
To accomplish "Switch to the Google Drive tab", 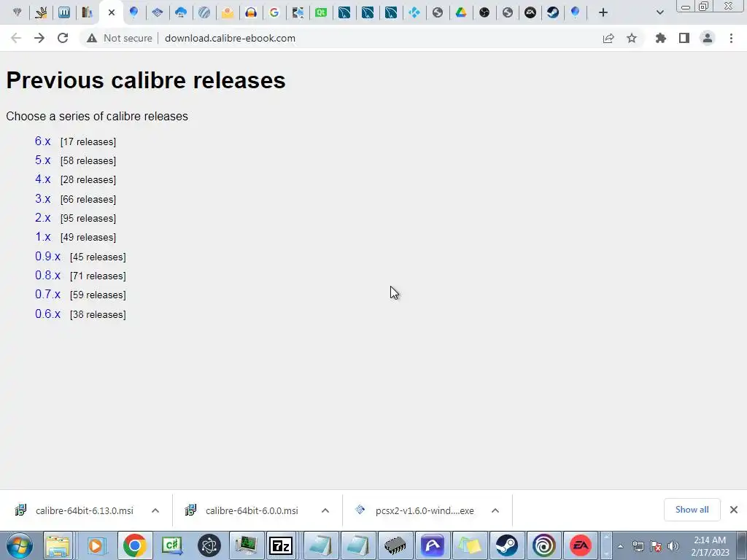I will (x=461, y=12).
